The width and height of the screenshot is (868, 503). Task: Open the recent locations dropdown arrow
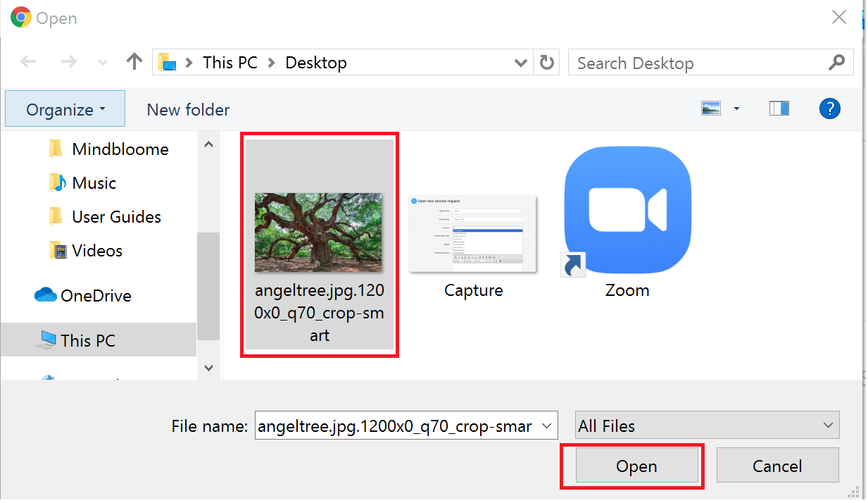coord(103,63)
